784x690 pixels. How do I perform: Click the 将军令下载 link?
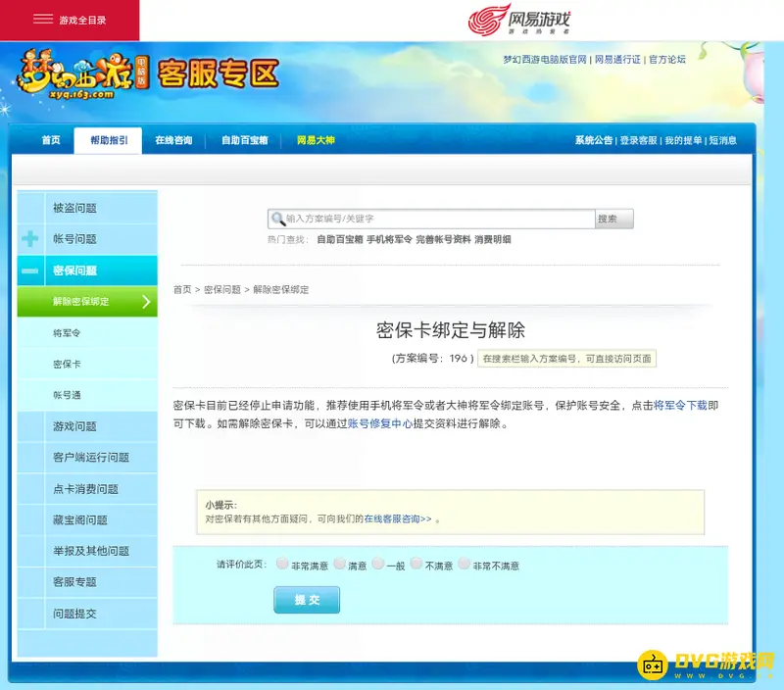(680, 405)
